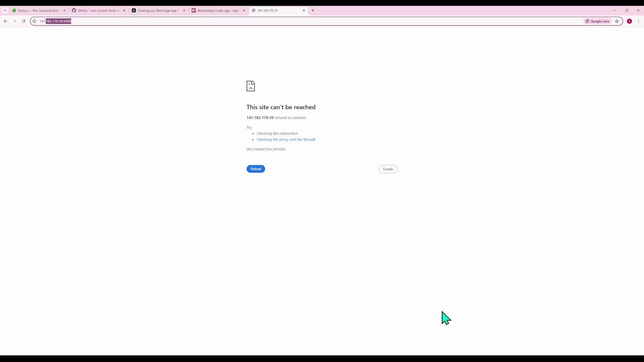Switch to Creating your Backstage App tab
Screen dimensions: 644x362
158,10
